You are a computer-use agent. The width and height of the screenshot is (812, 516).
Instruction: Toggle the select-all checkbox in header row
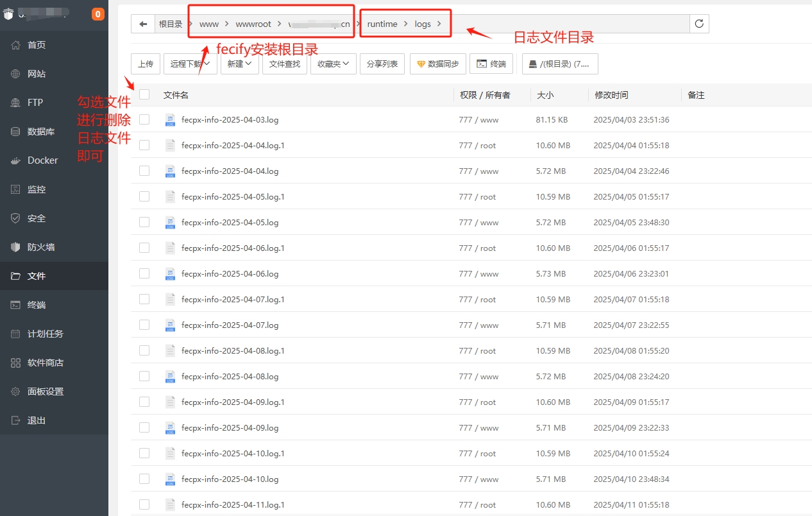point(144,94)
